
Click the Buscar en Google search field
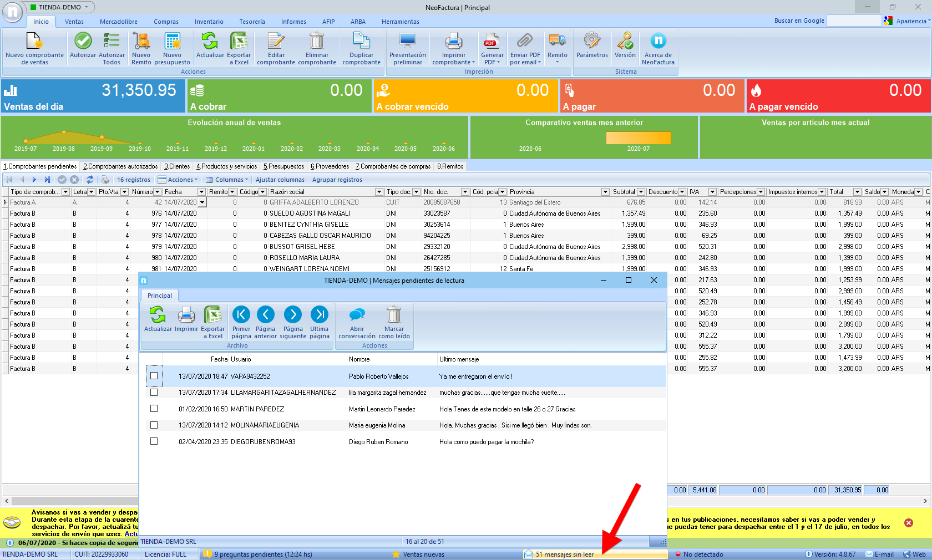853,21
